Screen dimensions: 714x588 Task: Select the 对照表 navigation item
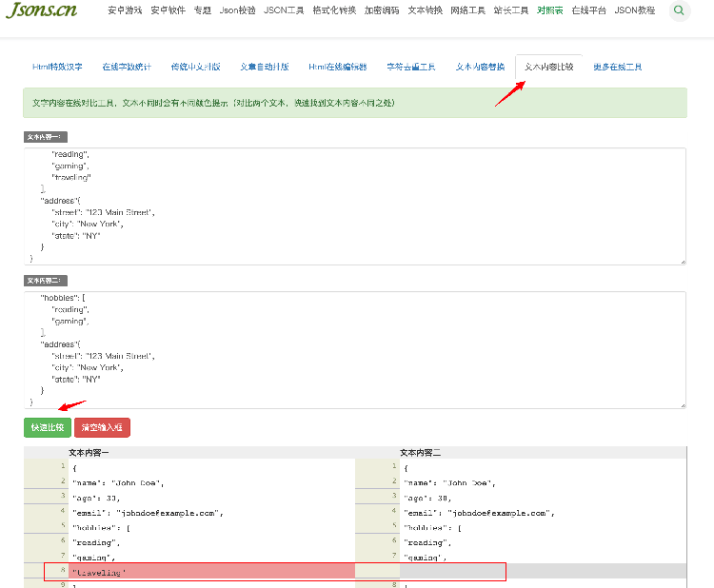[549, 10]
